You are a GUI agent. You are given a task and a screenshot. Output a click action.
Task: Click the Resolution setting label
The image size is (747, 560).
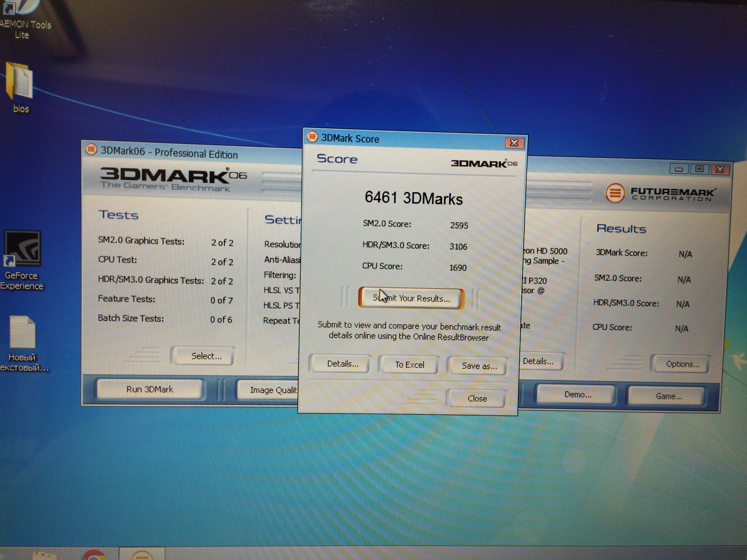[282, 244]
